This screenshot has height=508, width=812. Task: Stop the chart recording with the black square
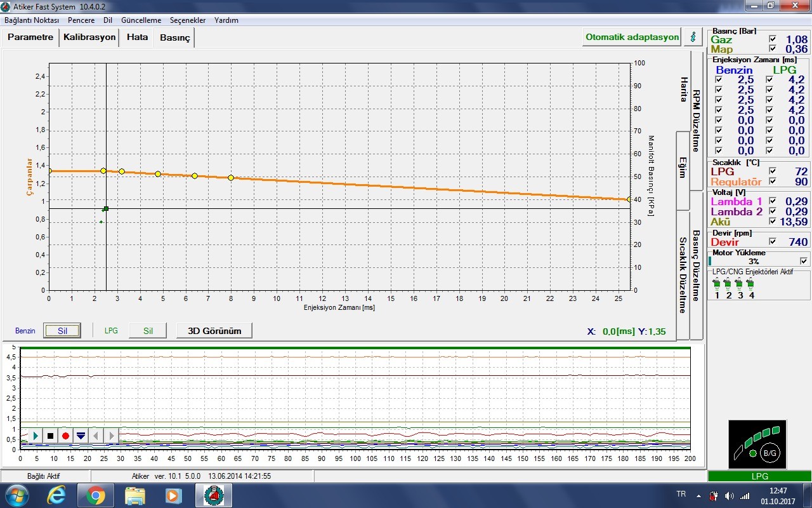point(51,436)
